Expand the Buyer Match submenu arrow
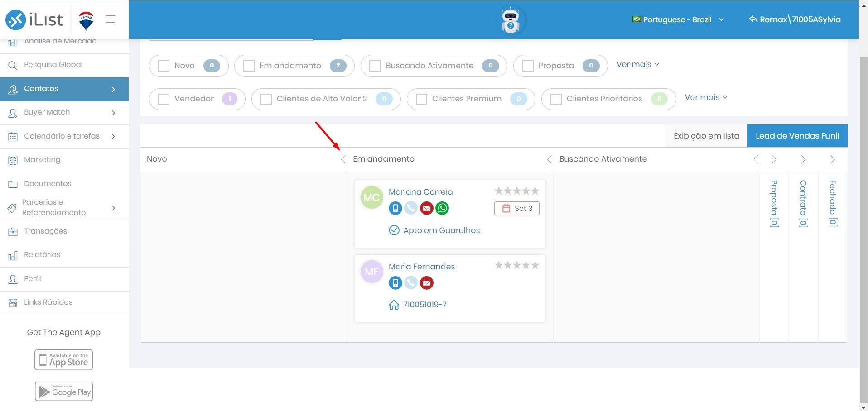Screen dimensions: 868x411 [113, 113]
